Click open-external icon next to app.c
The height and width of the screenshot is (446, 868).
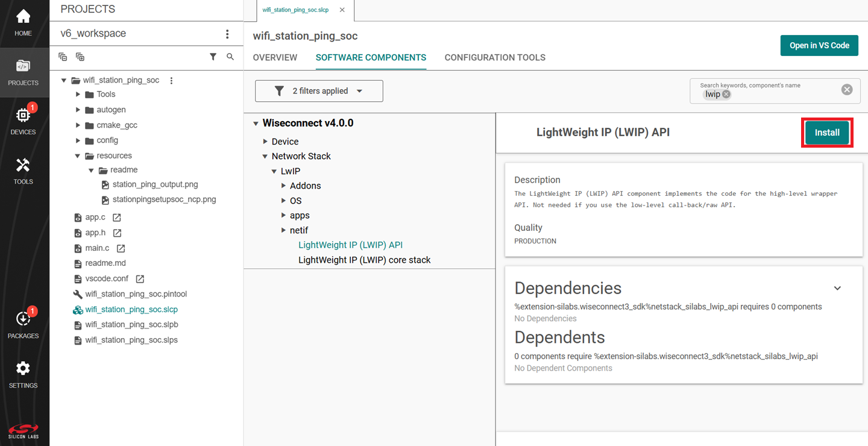click(117, 218)
